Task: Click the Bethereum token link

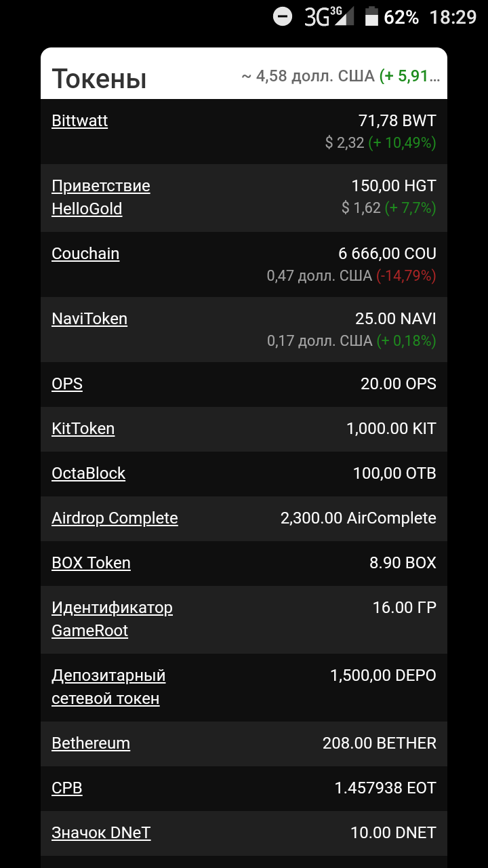Action: coord(91,743)
